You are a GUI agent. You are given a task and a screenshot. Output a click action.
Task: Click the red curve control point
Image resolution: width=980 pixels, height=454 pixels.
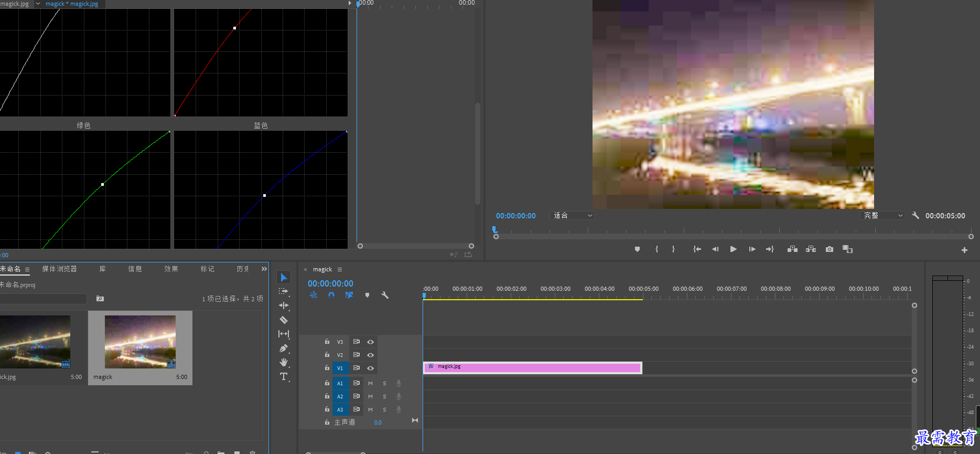coord(234,28)
